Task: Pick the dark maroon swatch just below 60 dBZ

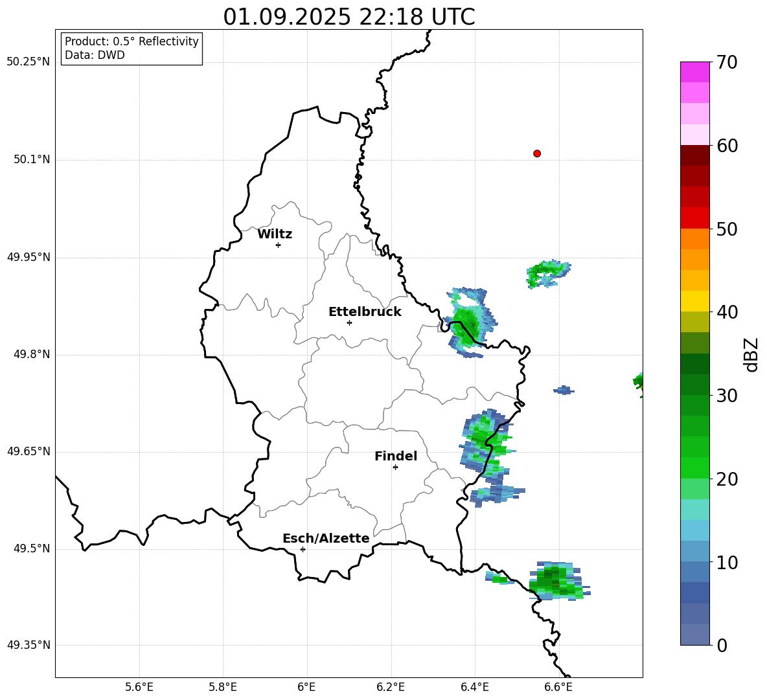Action: 694,155
